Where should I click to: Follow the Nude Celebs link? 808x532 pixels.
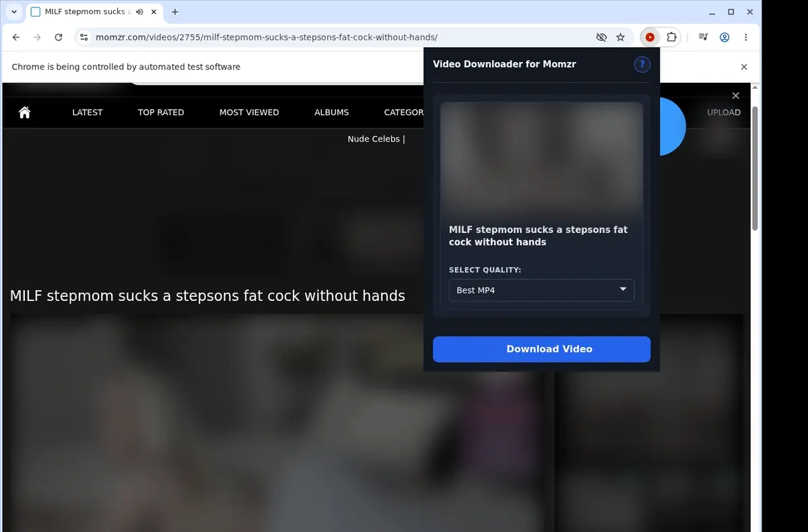coord(374,139)
